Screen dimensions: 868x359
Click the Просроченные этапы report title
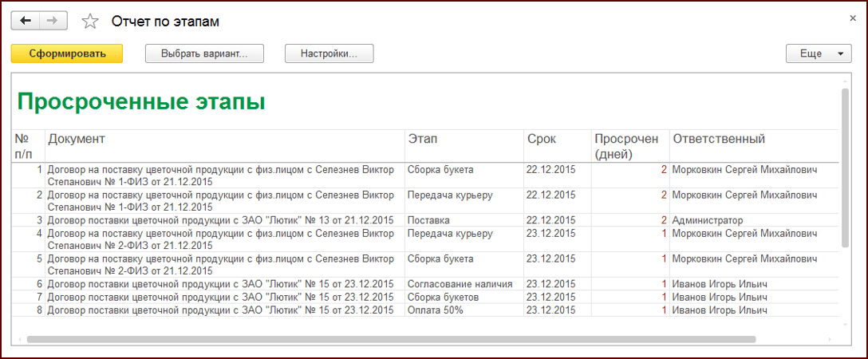141,102
